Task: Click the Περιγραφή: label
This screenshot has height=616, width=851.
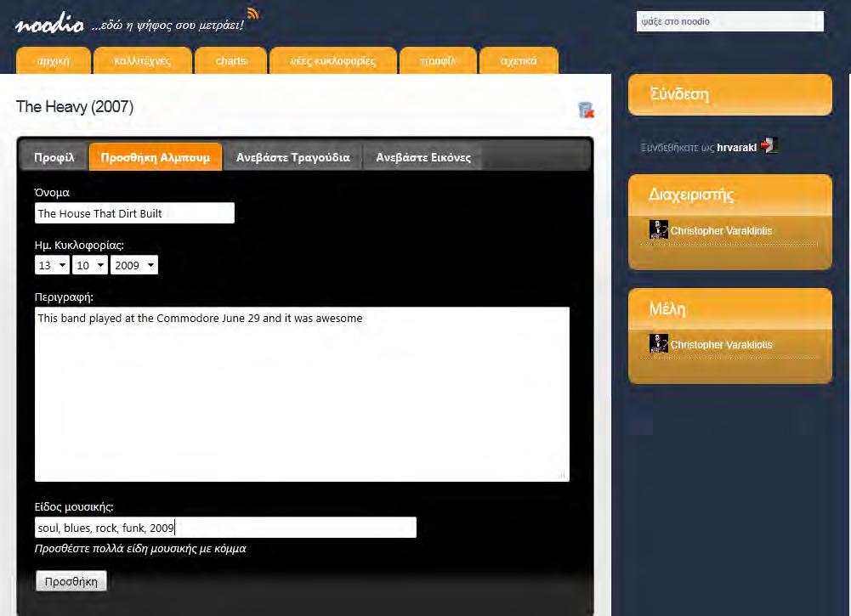Action: 64,297
